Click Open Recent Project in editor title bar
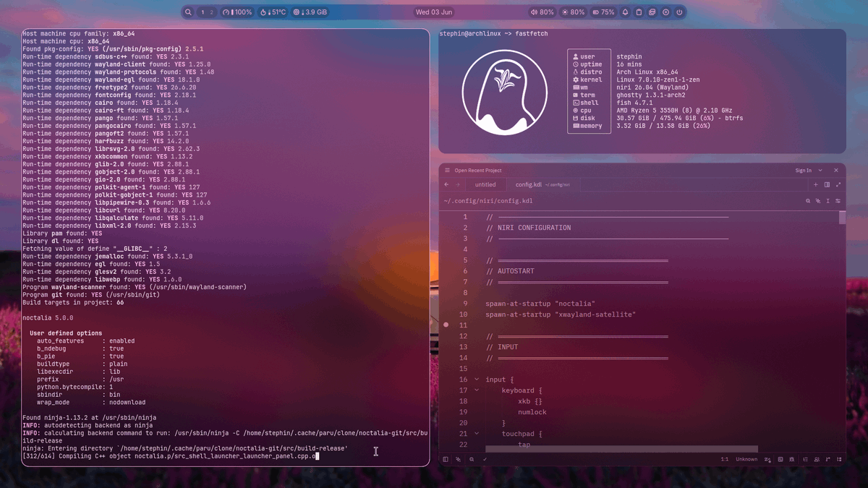Screen dimensions: 868x488 pyautogui.click(x=478, y=171)
